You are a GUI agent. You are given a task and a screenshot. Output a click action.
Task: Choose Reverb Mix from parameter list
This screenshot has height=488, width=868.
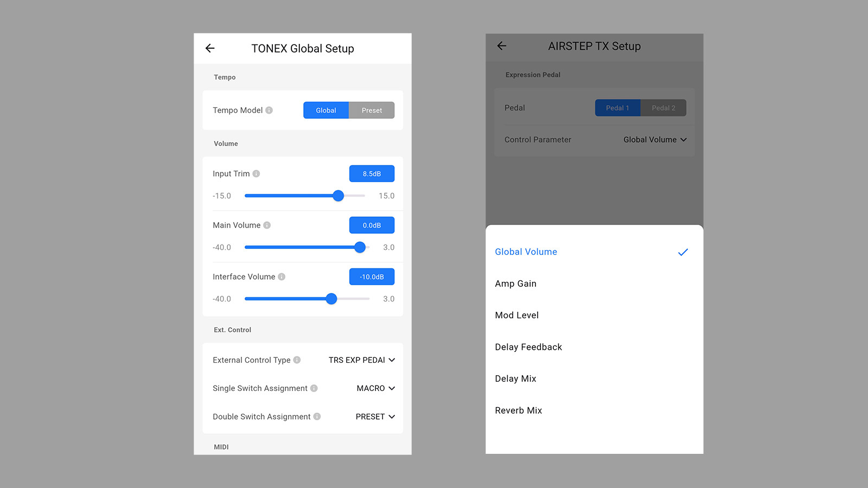point(595,410)
